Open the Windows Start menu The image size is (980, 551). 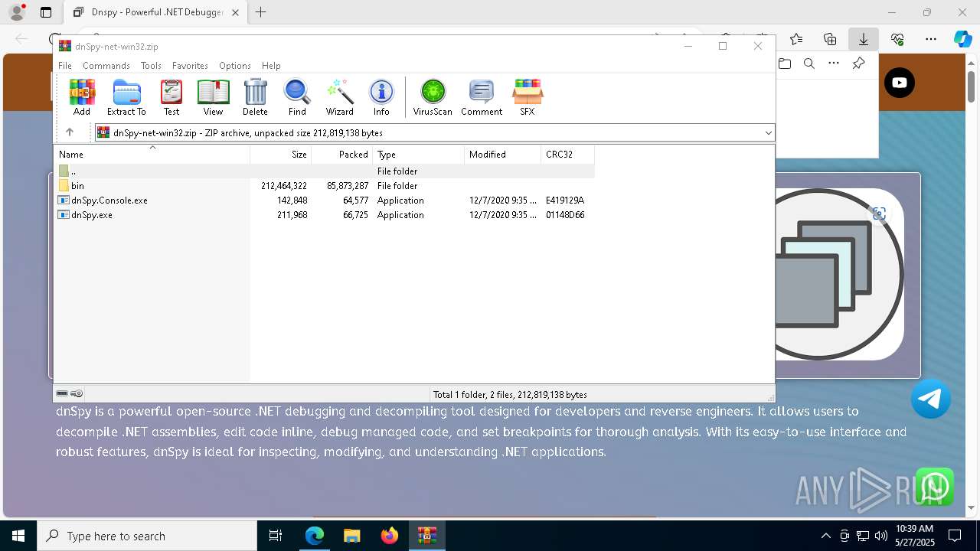coord(18,536)
